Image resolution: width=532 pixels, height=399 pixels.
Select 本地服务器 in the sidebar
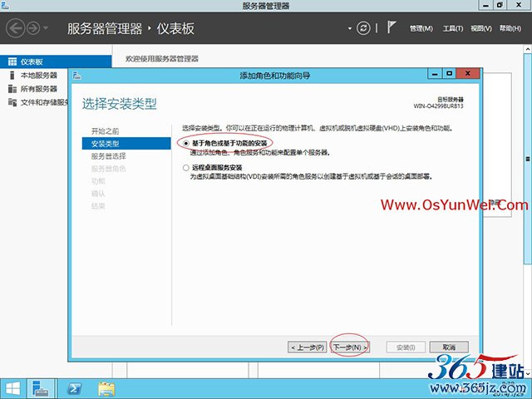pos(39,76)
